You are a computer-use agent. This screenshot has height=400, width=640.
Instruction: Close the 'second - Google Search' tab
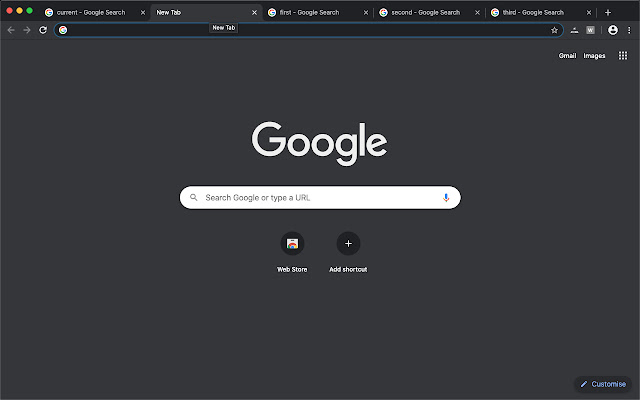point(477,13)
